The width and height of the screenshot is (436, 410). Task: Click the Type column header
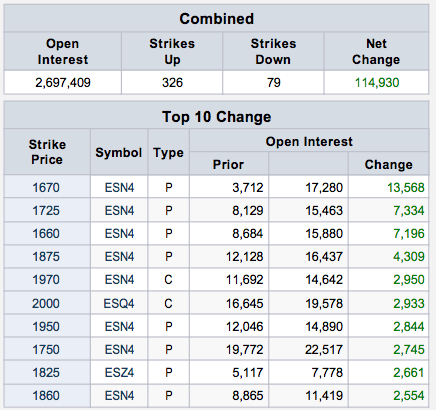pos(168,152)
